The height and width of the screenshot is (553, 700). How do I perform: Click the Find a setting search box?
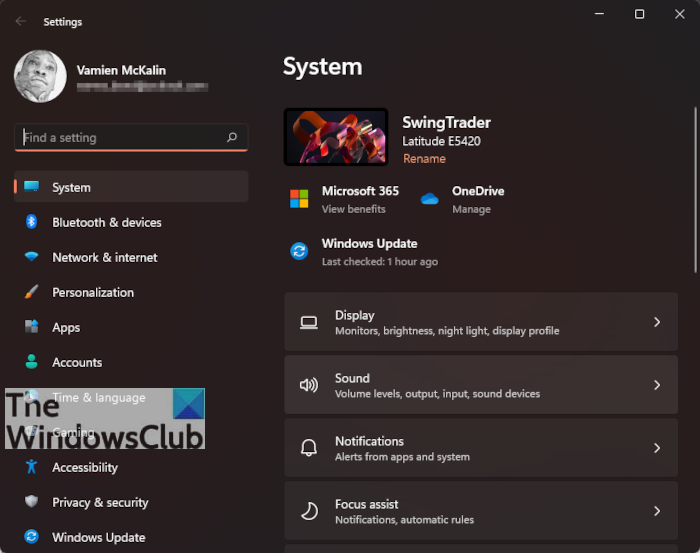click(x=120, y=138)
